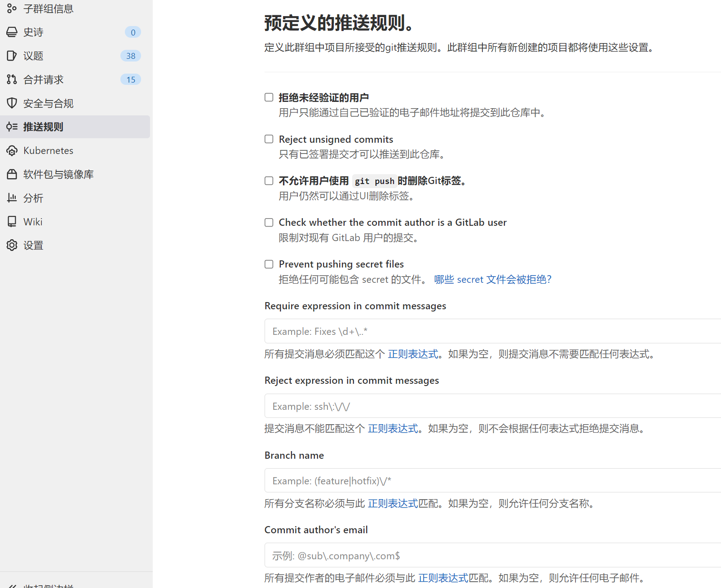Click the Kubernetes sidebar icon
Viewport: 721px width, 588px height.
click(x=12, y=151)
